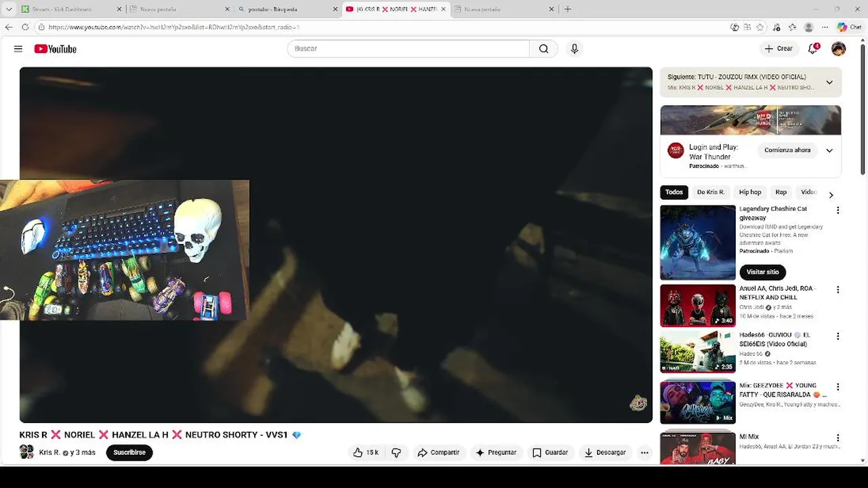Click the Crear button
The width and height of the screenshot is (868, 488).
point(779,49)
